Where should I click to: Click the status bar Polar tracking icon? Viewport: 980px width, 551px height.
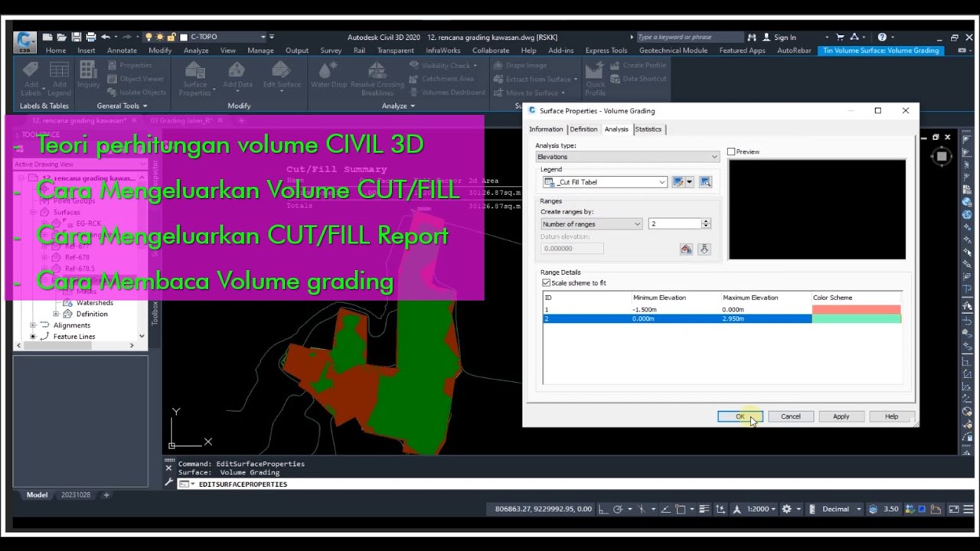[x=618, y=509]
